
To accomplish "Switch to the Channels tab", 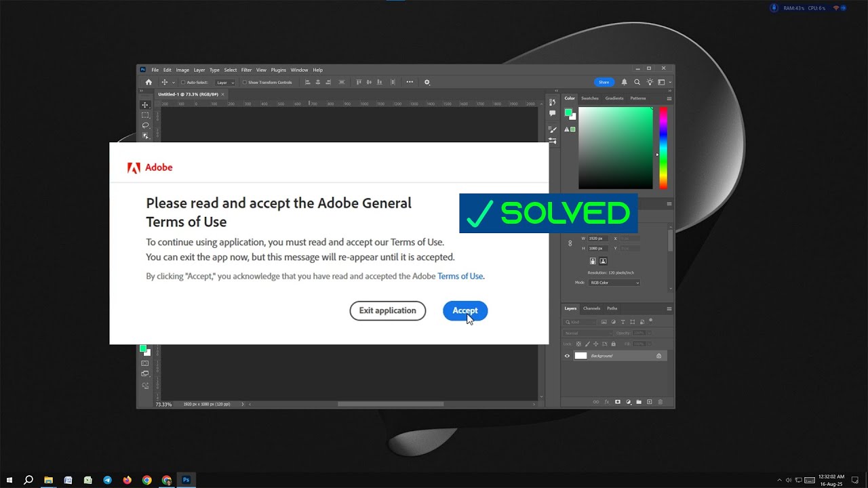I will coord(592,308).
